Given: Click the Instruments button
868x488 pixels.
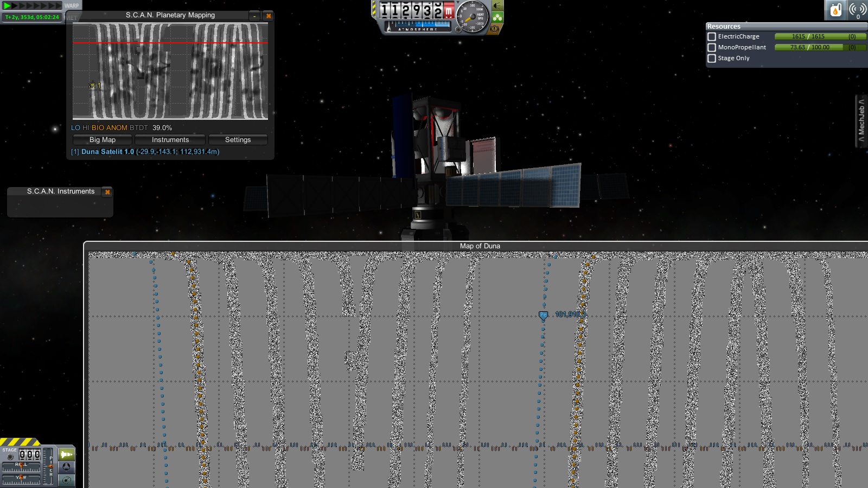Looking at the screenshot, I should click(170, 140).
